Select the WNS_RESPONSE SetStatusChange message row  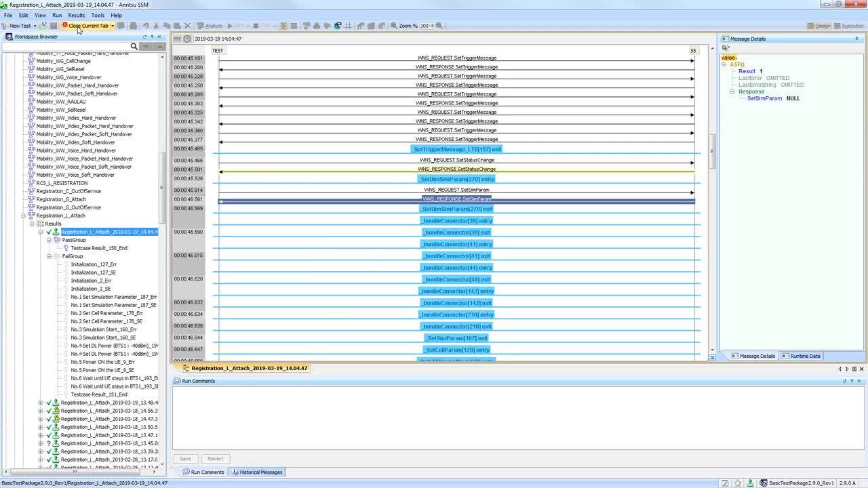(456, 169)
